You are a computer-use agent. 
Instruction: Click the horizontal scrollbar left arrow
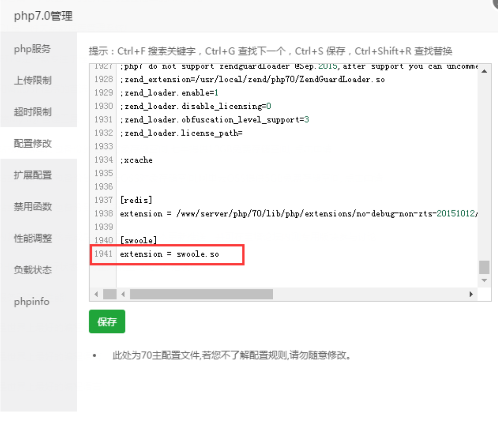coord(123,295)
